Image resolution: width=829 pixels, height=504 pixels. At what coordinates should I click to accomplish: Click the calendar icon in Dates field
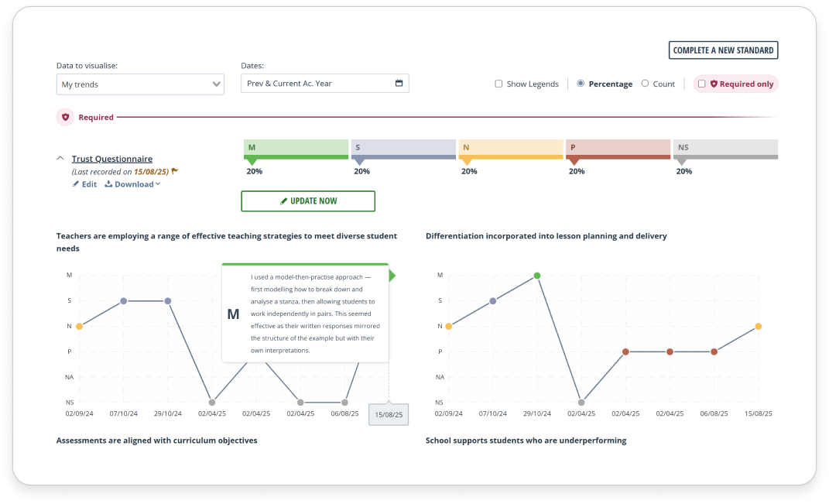399,84
